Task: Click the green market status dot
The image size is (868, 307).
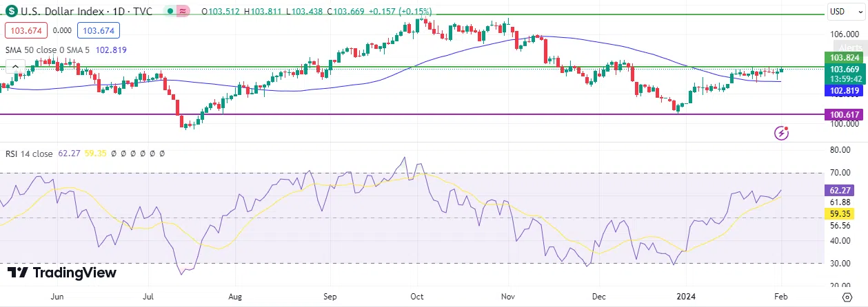Action: click(170, 11)
